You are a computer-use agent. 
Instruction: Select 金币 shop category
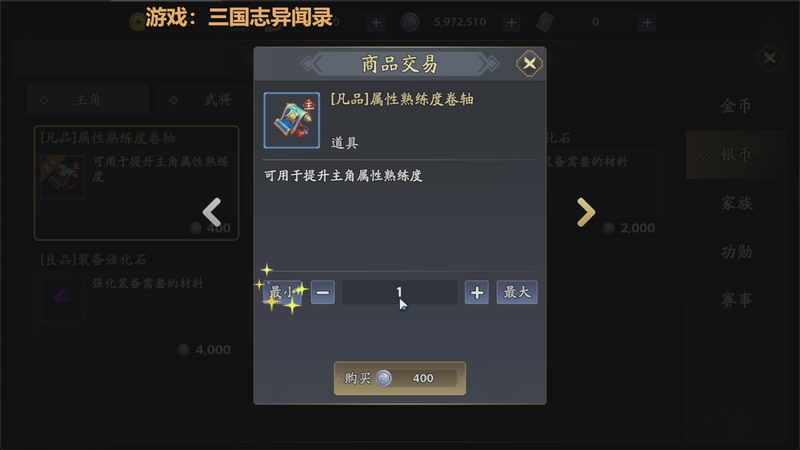click(x=735, y=106)
